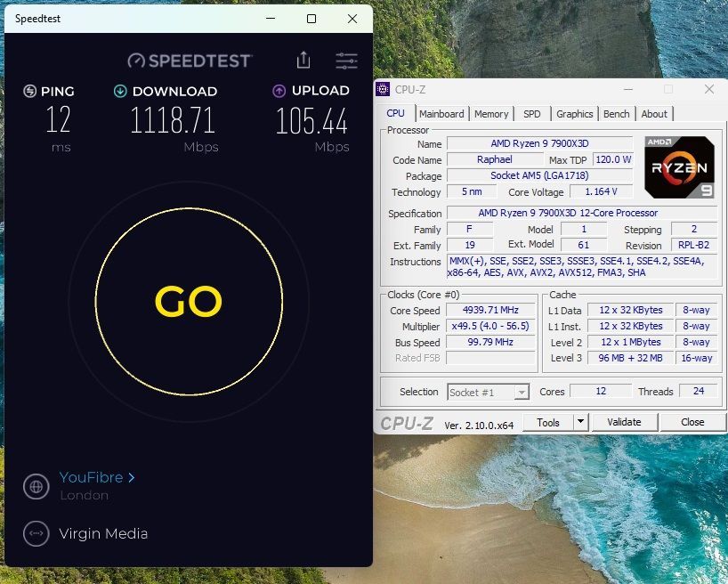Viewport: 728px width, 584px height.
Task: Click the Cores value 12
Action: (x=601, y=391)
